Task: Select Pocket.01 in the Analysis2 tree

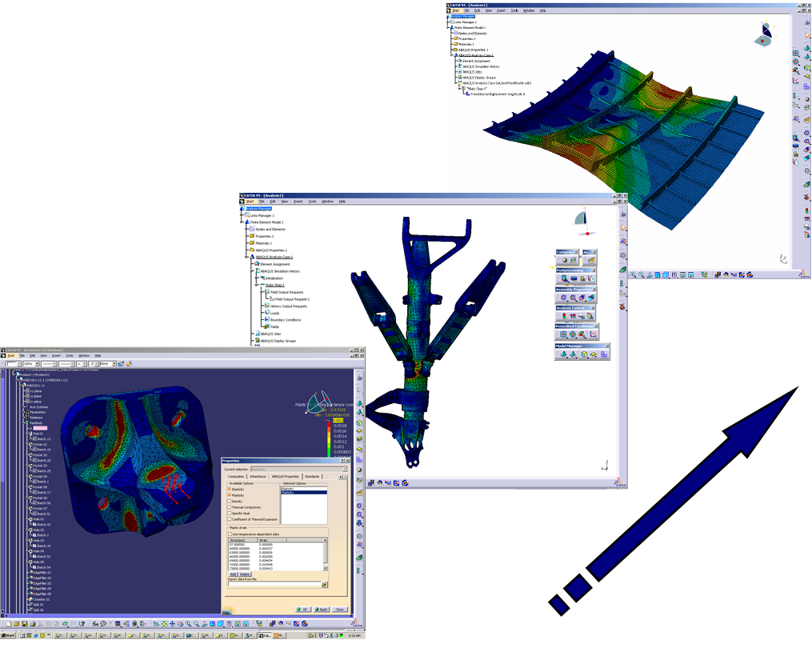Action: (40, 444)
